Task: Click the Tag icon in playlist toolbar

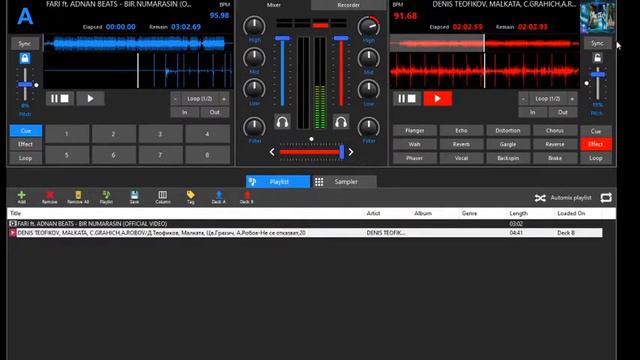Action: click(x=191, y=197)
